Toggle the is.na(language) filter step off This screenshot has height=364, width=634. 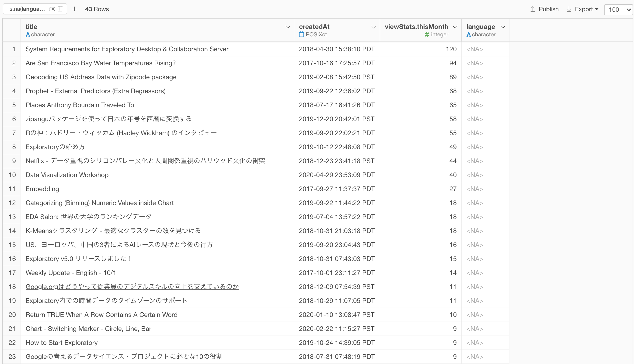(52, 9)
